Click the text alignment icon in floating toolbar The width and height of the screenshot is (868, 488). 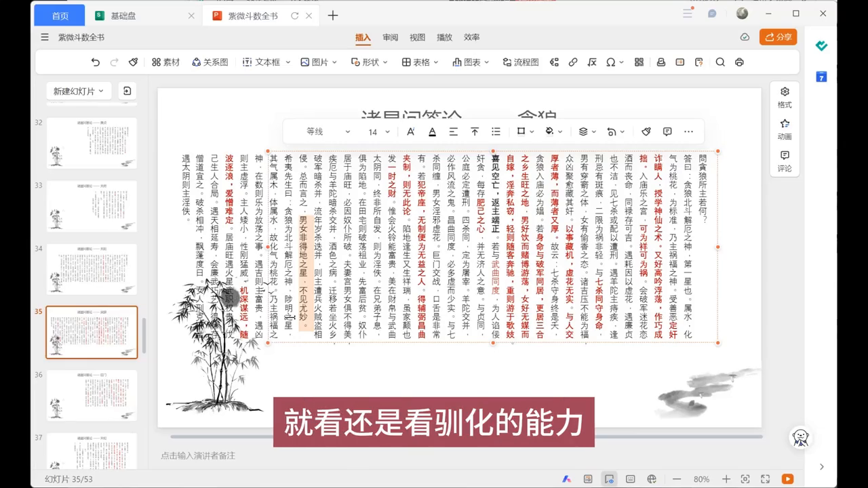(453, 131)
